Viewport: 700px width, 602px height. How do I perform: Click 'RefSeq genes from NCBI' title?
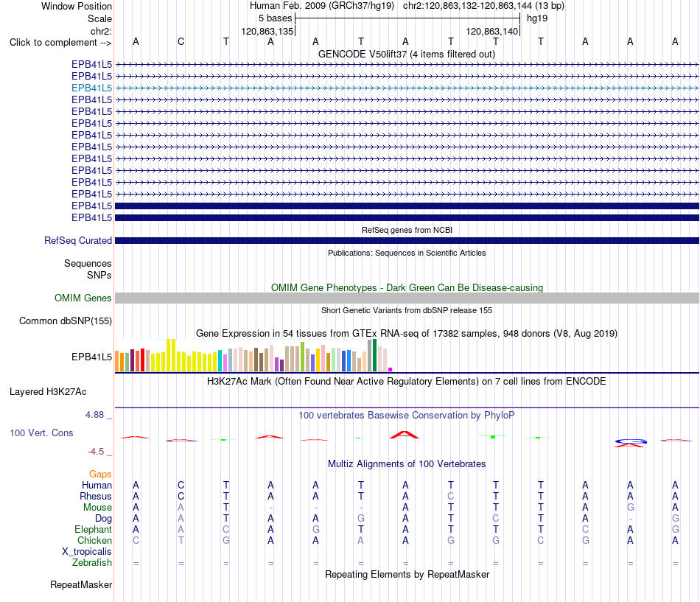[x=407, y=230]
